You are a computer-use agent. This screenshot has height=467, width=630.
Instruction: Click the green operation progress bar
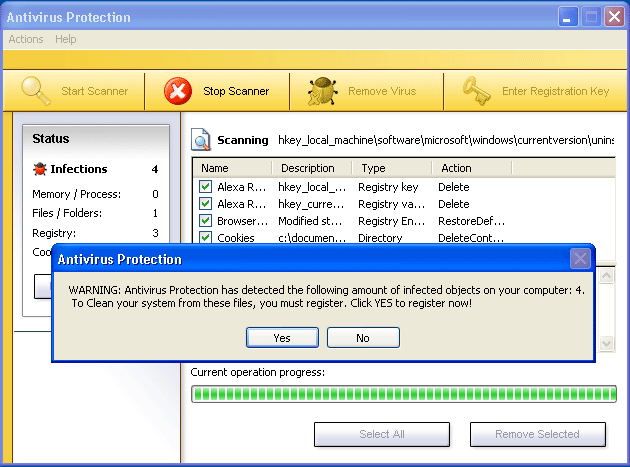click(403, 393)
